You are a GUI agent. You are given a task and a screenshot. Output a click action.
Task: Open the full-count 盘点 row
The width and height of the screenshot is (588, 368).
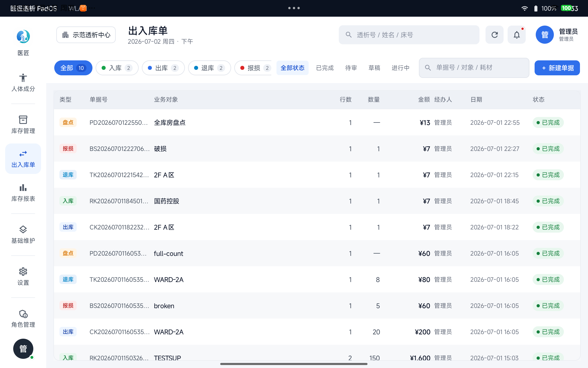coord(317,253)
